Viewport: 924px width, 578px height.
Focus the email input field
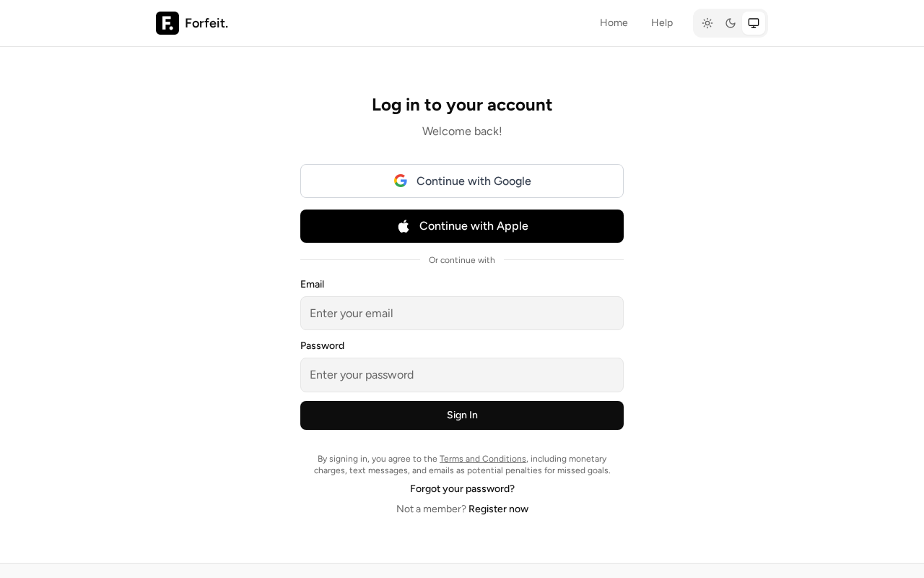tap(462, 314)
